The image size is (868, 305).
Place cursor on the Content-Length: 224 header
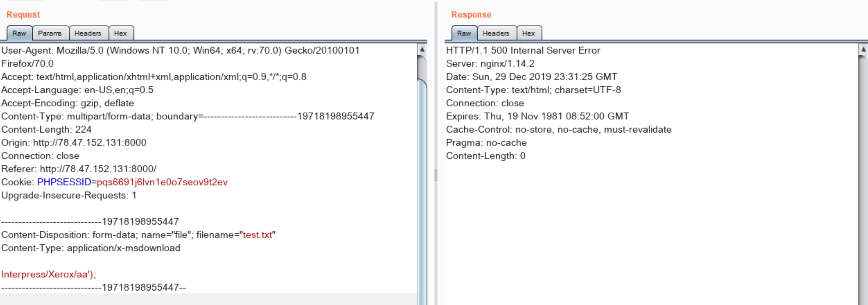click(x=46, y=129)
